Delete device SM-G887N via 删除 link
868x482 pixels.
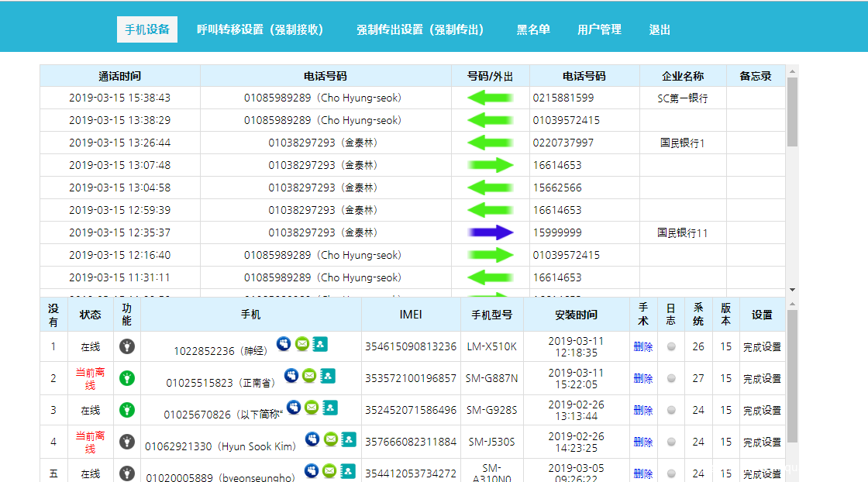642,378
